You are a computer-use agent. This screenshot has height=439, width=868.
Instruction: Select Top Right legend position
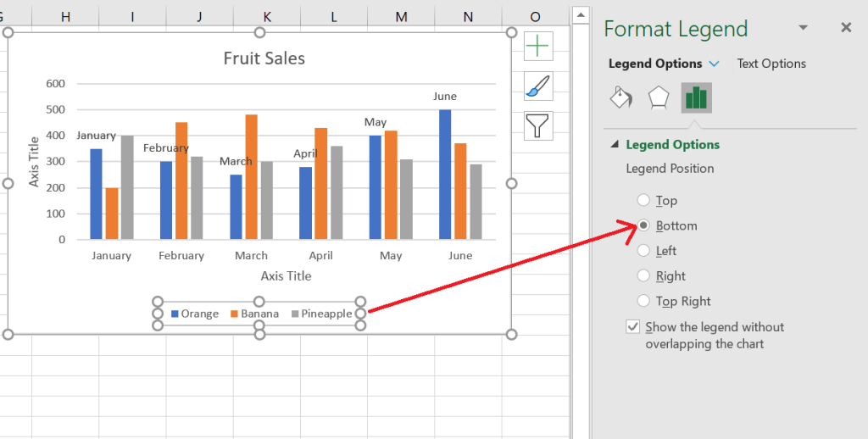point(643,301)
